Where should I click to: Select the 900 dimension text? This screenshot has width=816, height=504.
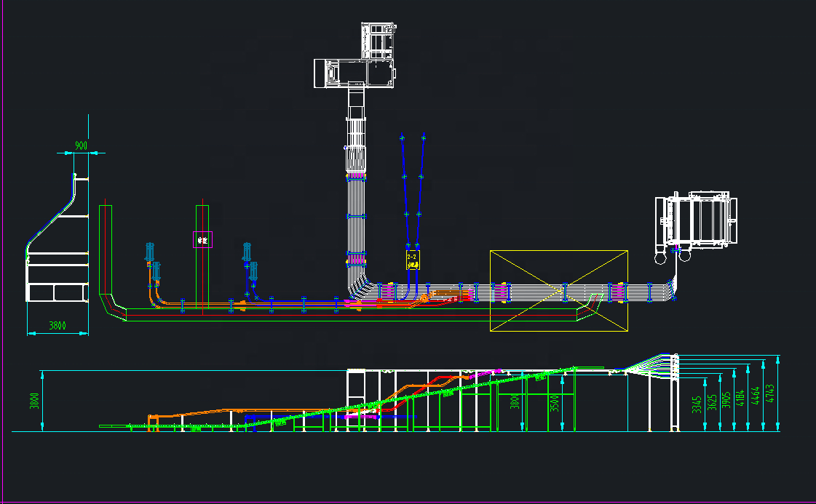coord(82,145)
